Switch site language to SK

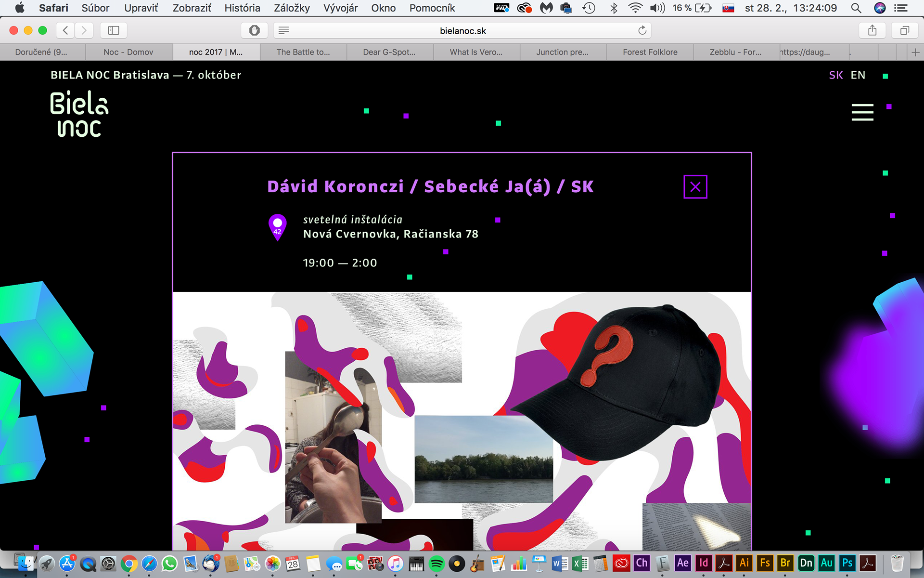point(835,75)
